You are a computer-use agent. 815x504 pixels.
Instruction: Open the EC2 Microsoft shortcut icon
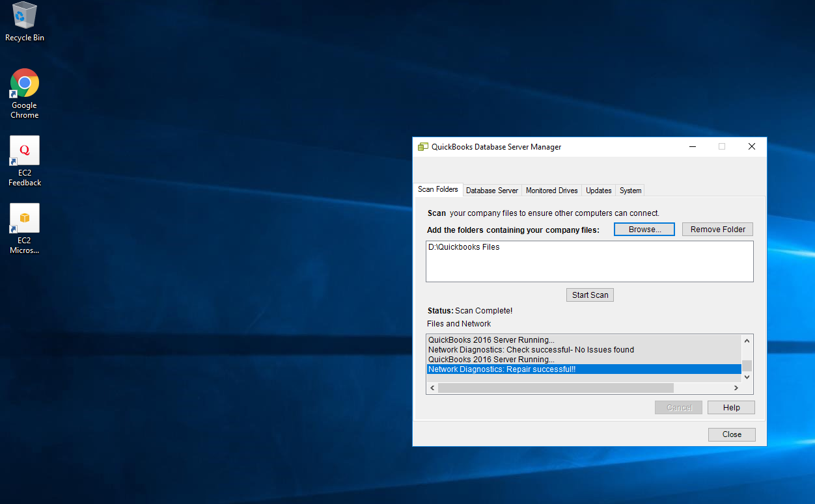(25, 228)
